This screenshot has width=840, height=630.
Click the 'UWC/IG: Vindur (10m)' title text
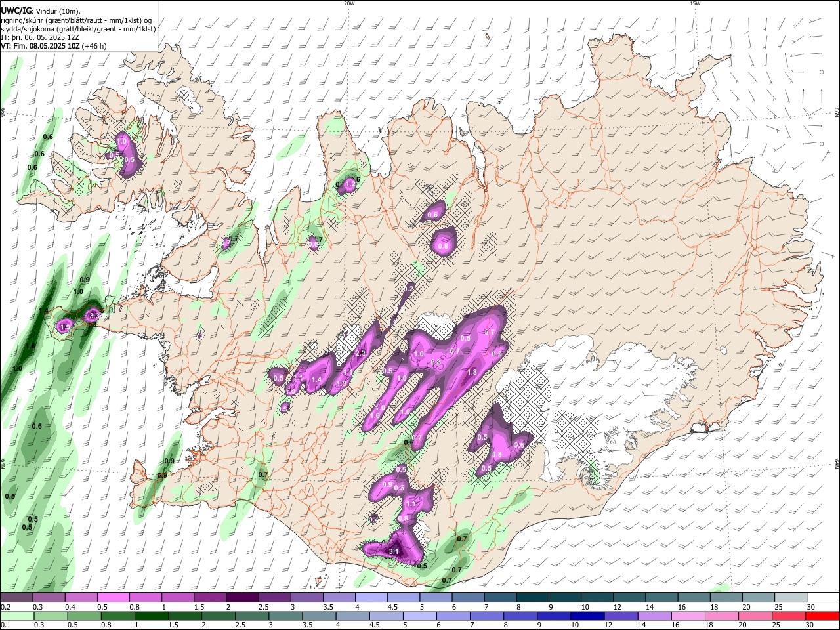coord(40,11)
